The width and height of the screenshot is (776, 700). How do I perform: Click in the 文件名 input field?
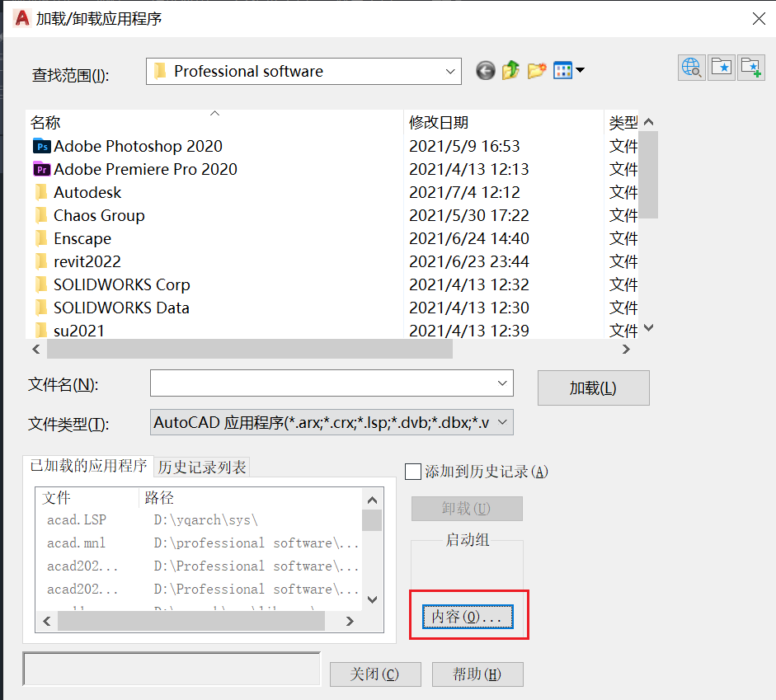click(322, 383)
